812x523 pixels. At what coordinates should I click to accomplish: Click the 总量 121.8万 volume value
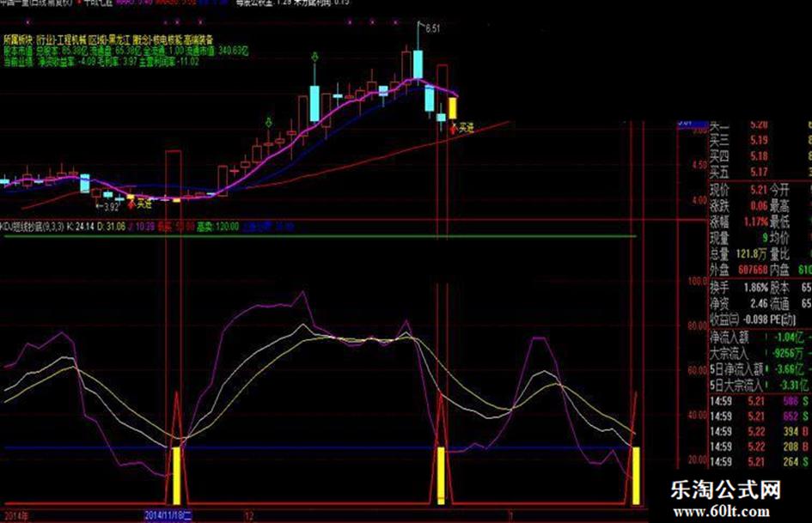tap(751, 253)
